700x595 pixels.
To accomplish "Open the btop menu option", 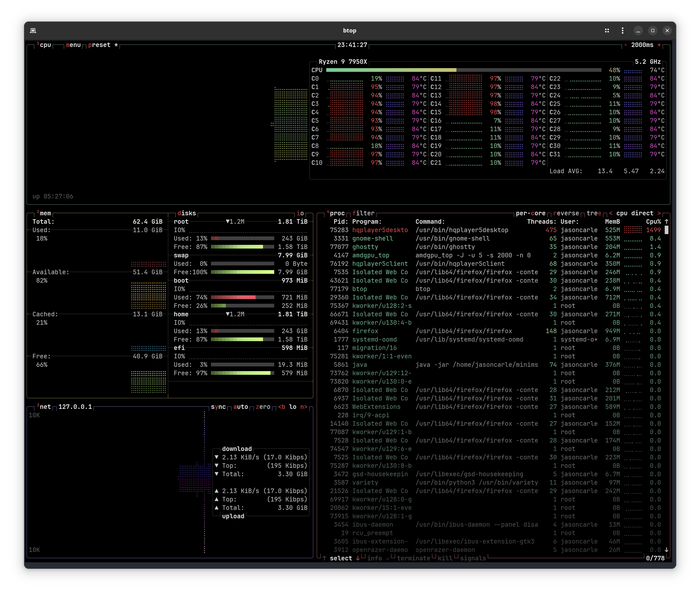I will tap(73, 45).
